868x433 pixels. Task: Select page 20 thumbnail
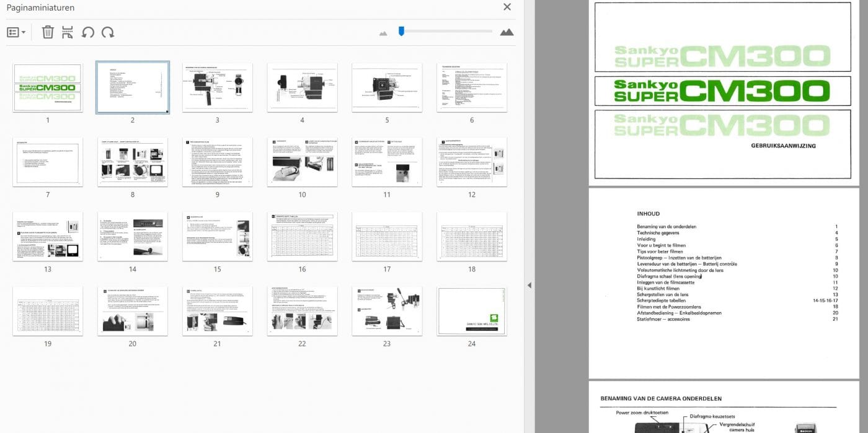pos(133,311)
